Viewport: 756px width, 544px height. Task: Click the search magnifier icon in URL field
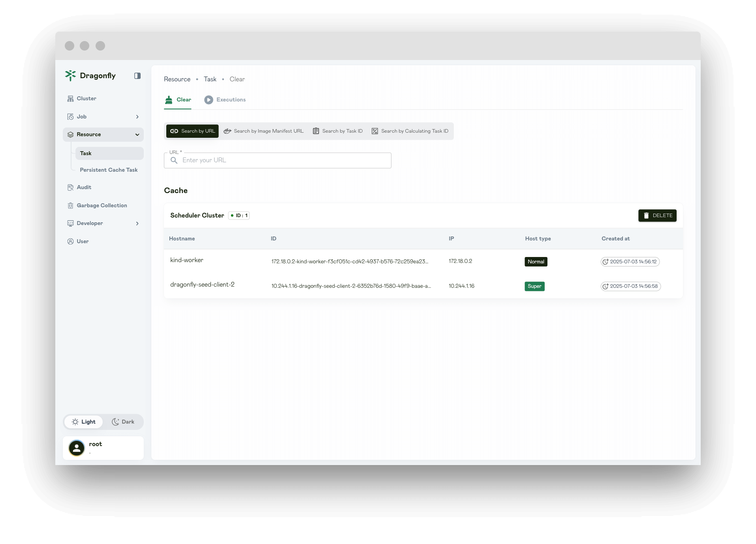174,160
